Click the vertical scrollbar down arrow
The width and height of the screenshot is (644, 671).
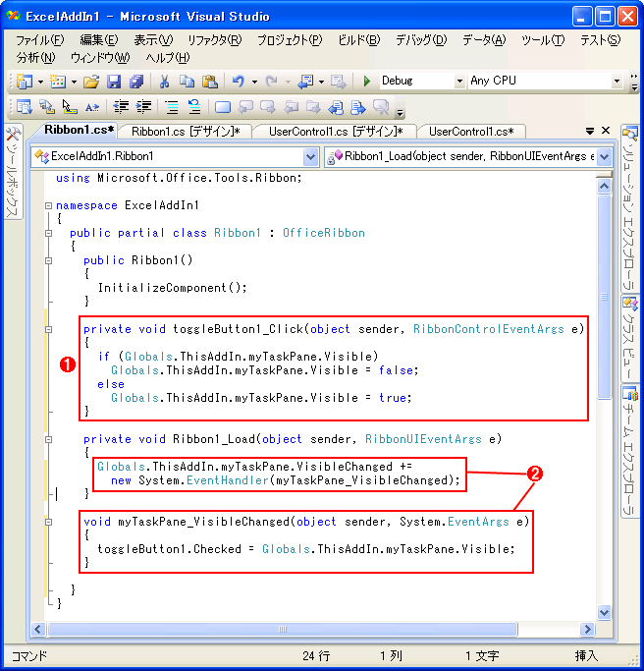pyautogui.click(x=604, y=613)
